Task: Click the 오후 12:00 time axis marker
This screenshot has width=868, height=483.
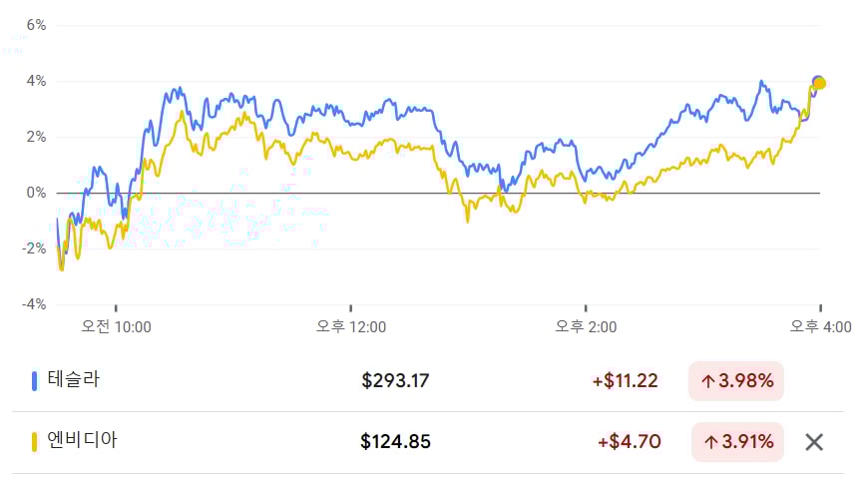Action: click(x=351, y=326)
